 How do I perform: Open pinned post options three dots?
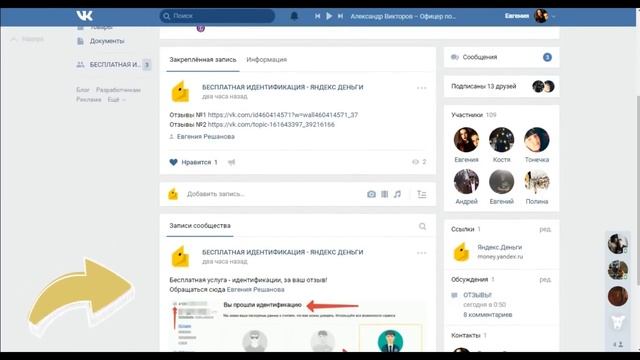pyautogui.click(x=422, y=88)
